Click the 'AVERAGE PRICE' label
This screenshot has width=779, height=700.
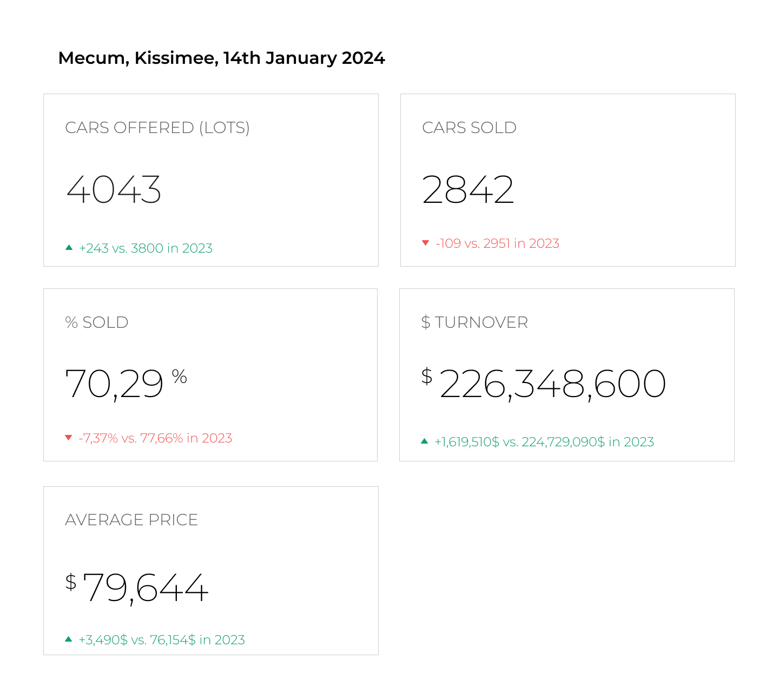131,520
